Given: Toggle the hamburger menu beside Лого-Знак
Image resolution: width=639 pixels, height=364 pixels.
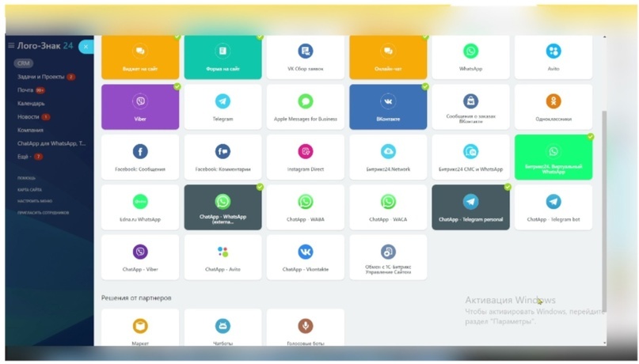Looking at the screenshot, I should click(11, 46).
